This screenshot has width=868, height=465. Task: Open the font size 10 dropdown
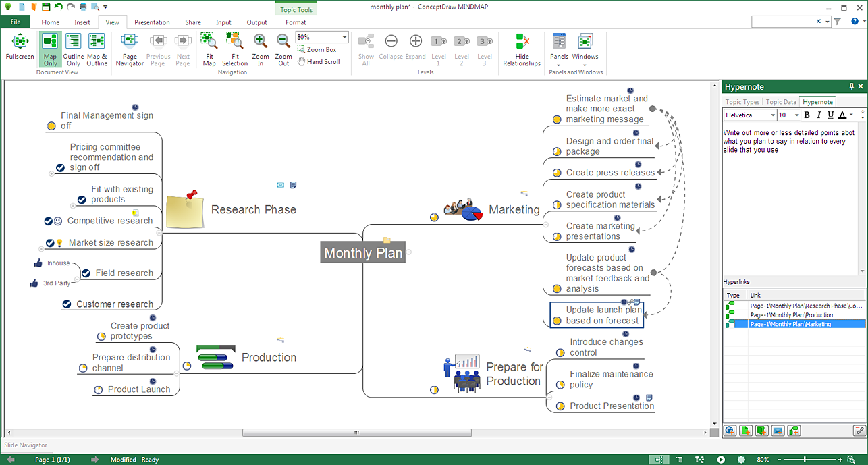797,115
